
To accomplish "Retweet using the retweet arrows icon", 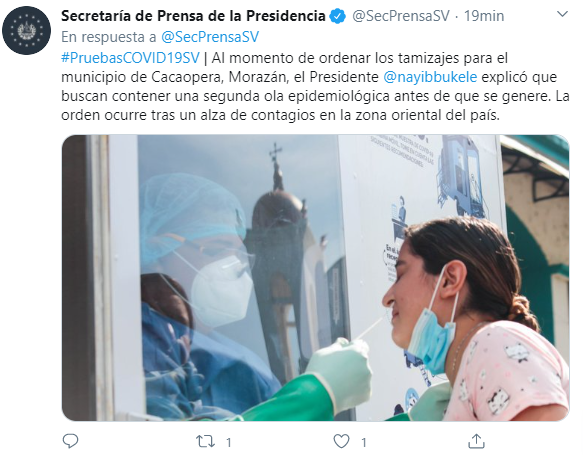I will (205, 441).
